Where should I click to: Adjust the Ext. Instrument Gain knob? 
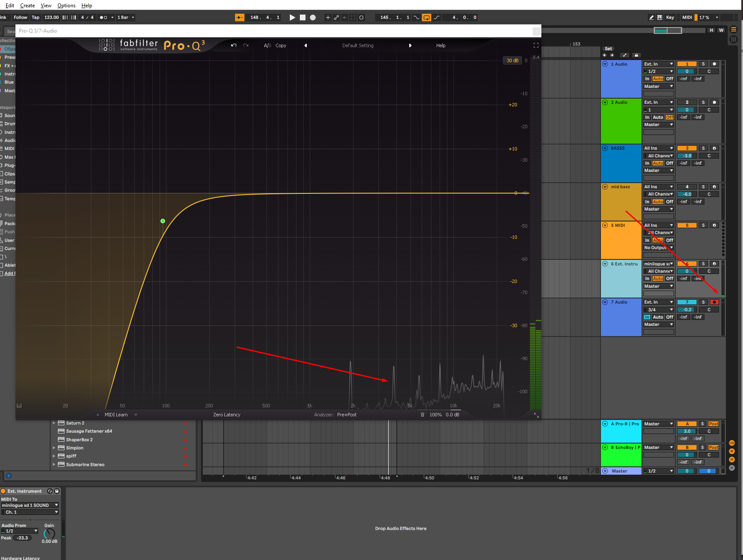click(49, 533)
